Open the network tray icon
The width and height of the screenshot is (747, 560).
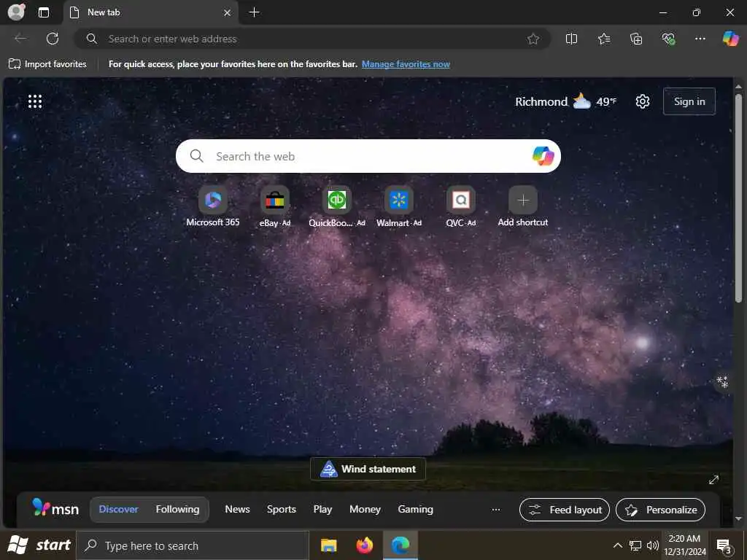tap(635, 545)
